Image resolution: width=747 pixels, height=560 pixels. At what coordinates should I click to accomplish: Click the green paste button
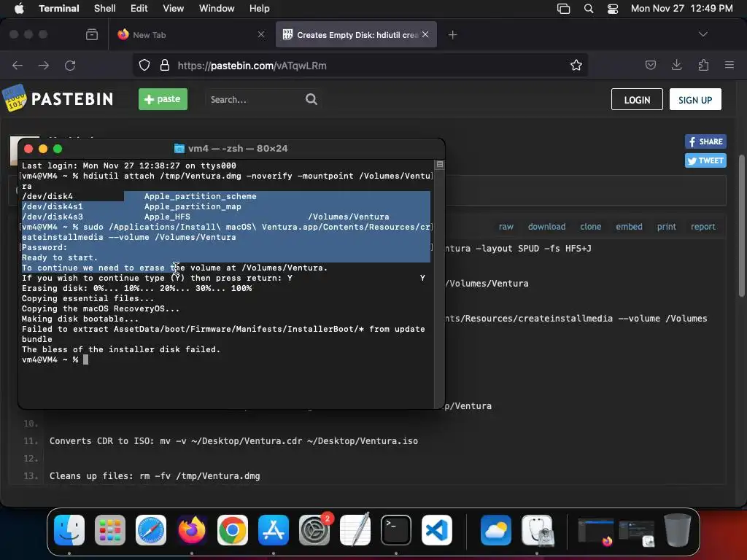point(163,99)
